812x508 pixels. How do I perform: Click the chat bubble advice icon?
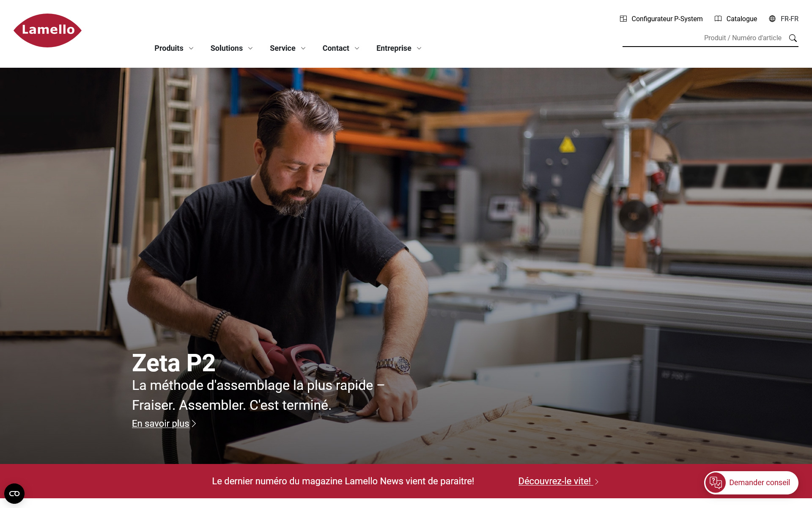[716, 483]
